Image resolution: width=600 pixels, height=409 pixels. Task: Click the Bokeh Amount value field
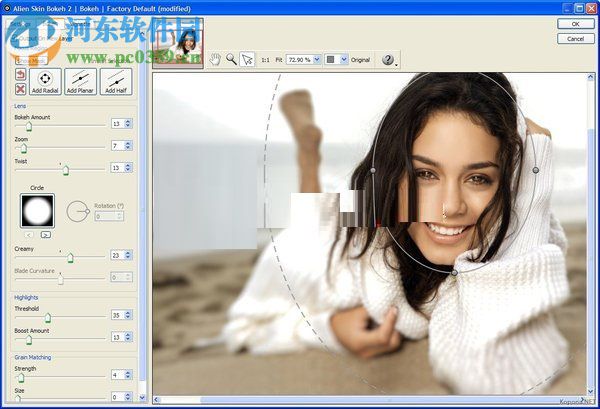pos(117,124)
